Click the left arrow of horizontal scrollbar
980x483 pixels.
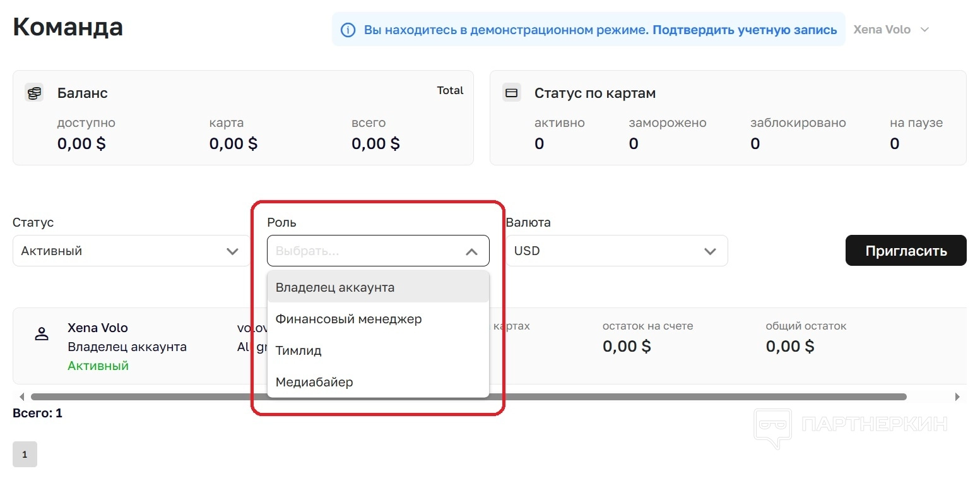point(21,397)
